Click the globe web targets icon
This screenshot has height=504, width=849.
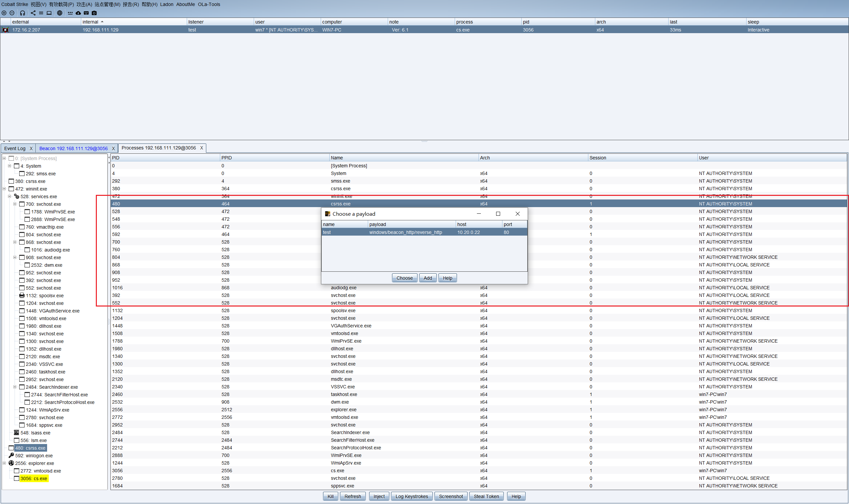point(59,13)
